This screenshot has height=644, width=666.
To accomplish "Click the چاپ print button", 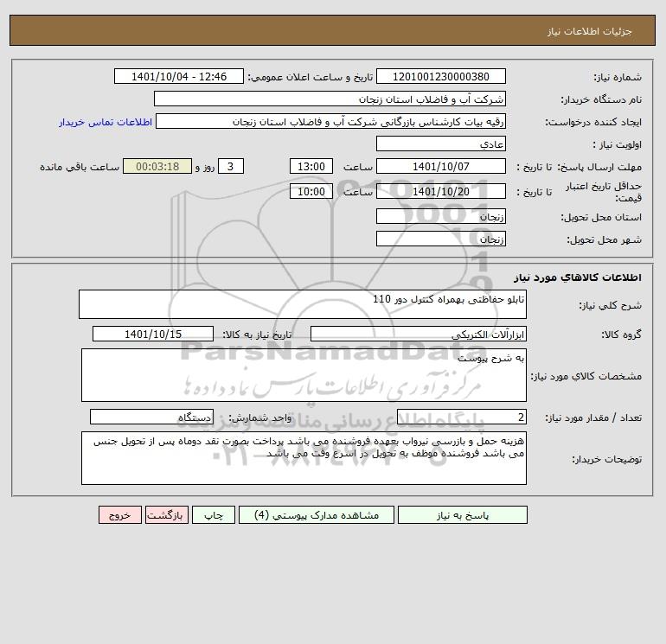I will (x=214, y=515).
